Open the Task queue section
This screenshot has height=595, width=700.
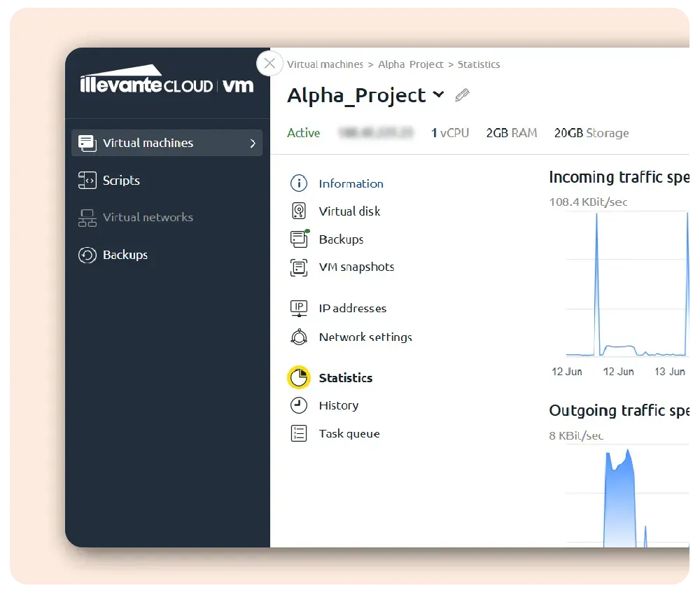pyautogui.click(x=349, y=434)
